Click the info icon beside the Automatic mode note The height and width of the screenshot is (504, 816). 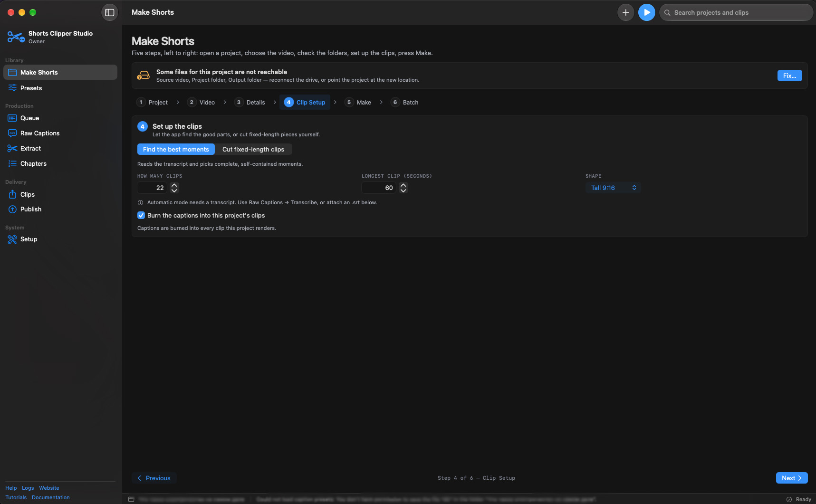click(x=140, y=202)
